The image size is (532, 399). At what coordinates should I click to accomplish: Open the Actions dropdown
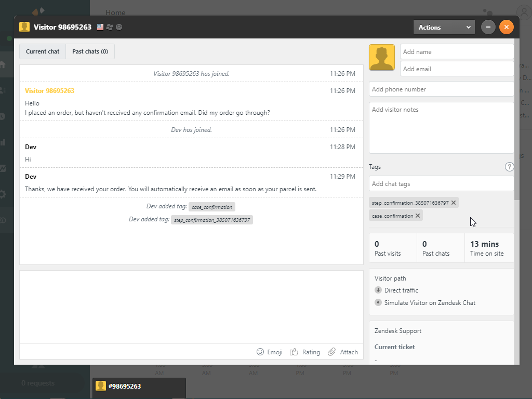444,27
